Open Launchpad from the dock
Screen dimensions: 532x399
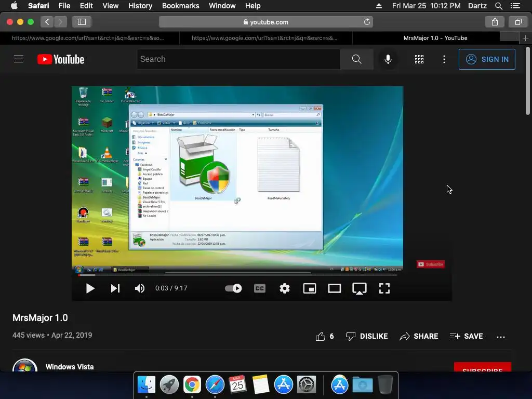[x=169, y=385]
